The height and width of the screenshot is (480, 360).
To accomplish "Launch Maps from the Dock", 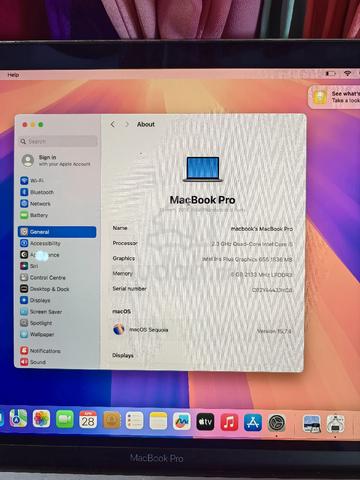I will coord(18,419).
